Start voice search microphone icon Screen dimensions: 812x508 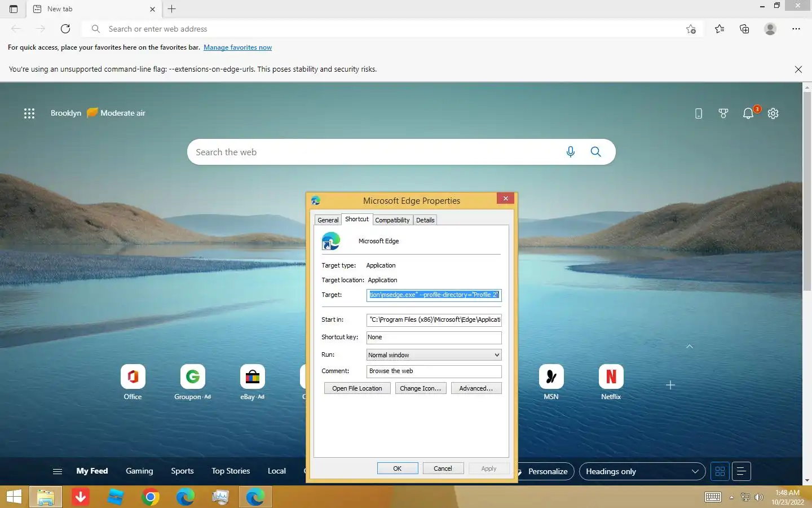(x=571, y=152)
